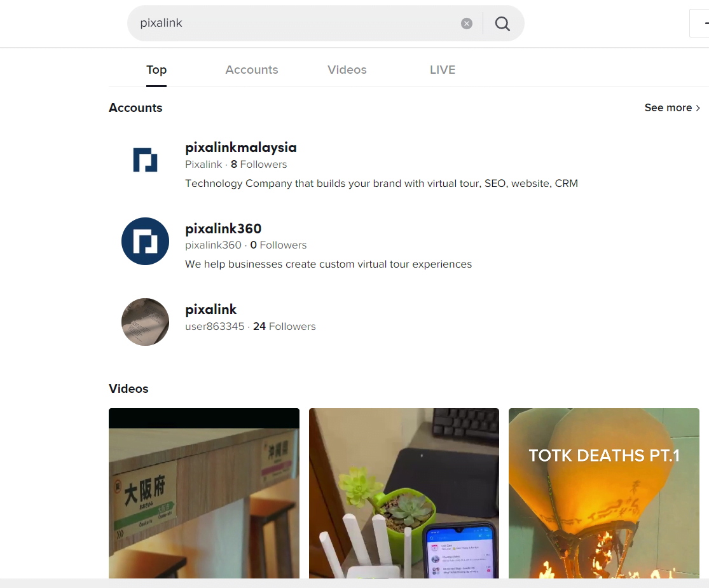Open user863345's profile picture
Screen dimensions: 709x588
(x=145, y=322)
